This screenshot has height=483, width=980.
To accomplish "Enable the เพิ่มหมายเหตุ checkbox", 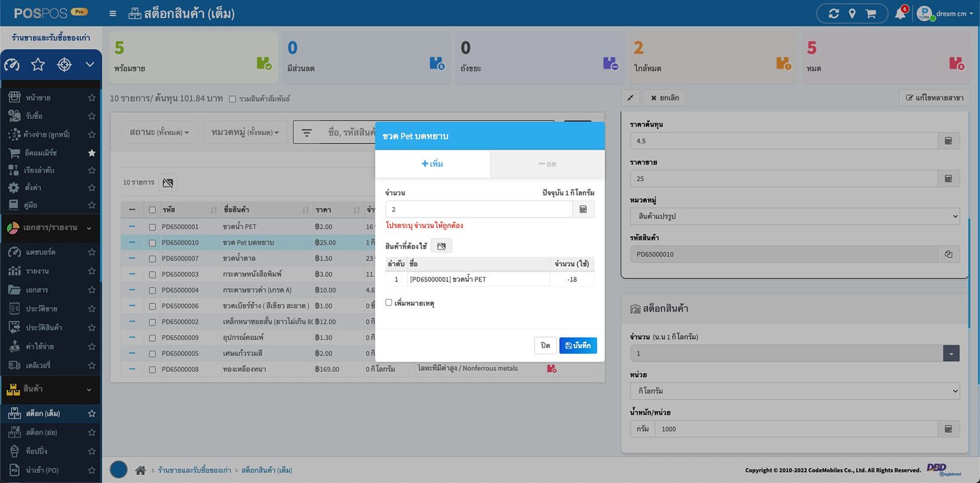I will [x=389, y=303].
